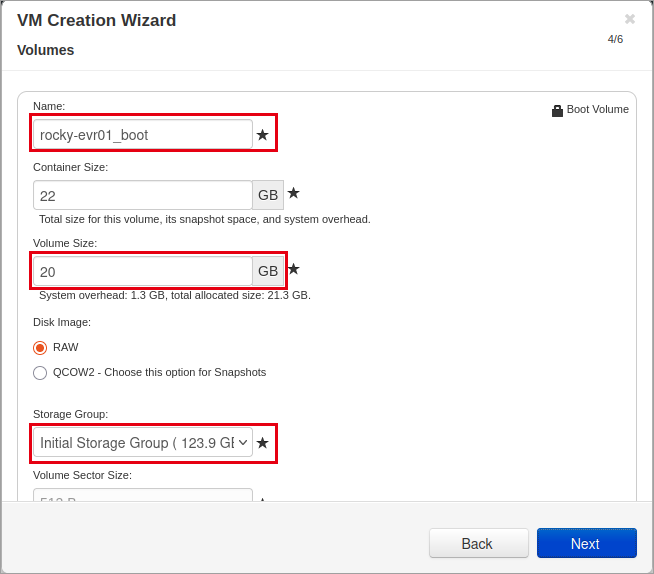Focus the Name field rocky-evr01_boot
This screenshot has height=574, width=654.
click(x=143, y=134)
